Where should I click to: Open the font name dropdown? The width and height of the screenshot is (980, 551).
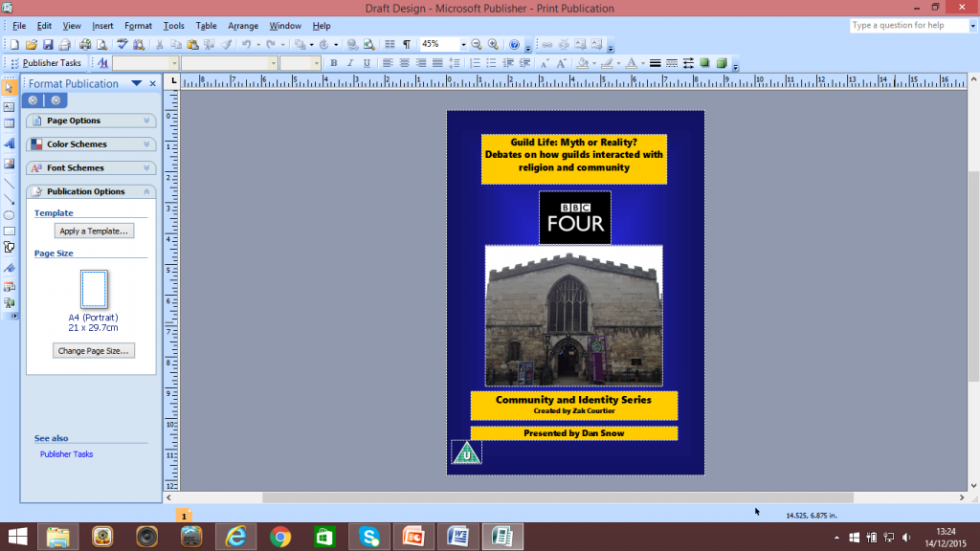273,63
